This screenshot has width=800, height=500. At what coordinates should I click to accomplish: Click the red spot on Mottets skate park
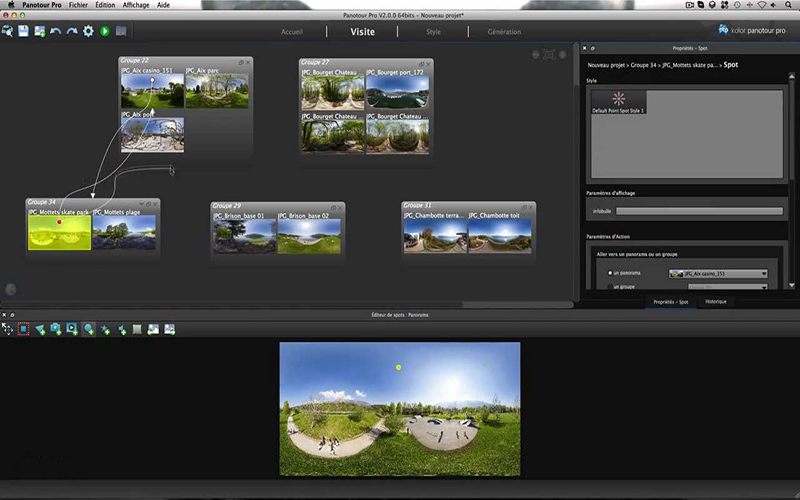(x=59, y=222)
